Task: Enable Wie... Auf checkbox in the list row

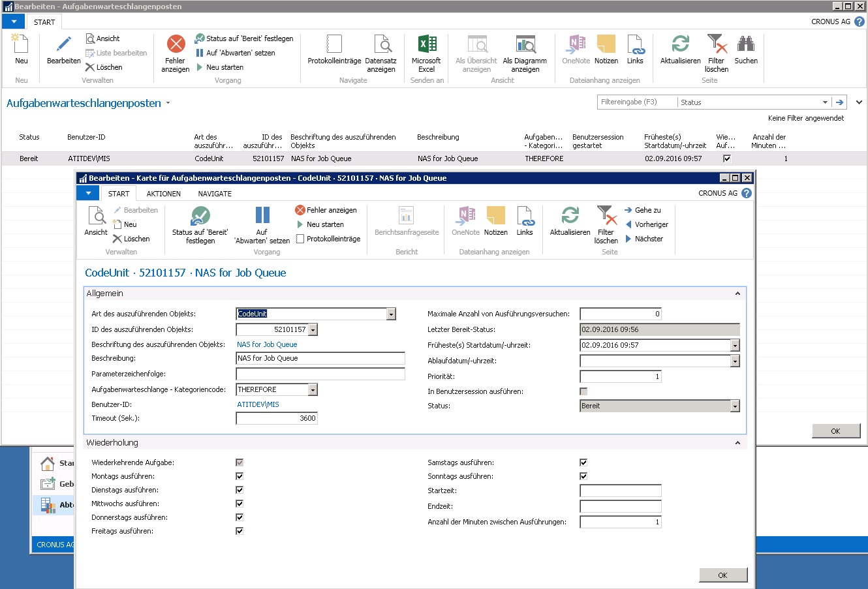Action: [x=726, y=158]
